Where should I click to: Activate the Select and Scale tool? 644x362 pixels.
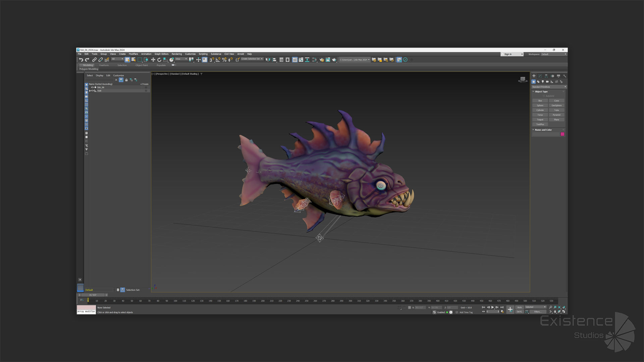point(165,60)
